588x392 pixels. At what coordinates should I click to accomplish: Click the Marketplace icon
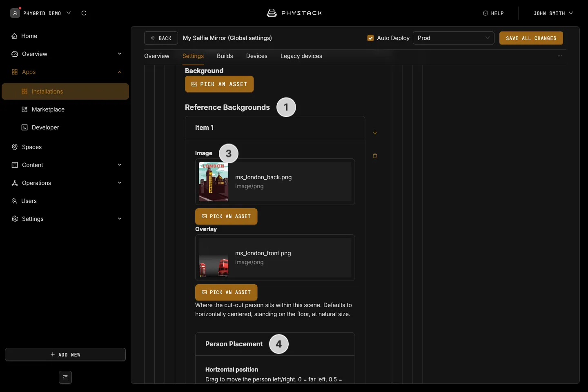24,109
